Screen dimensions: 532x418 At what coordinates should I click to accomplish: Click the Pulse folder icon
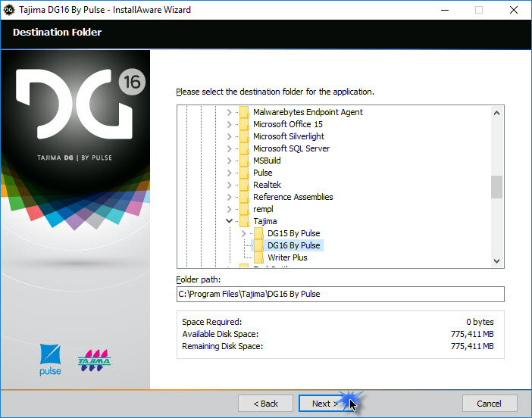[x=244, y=173]
